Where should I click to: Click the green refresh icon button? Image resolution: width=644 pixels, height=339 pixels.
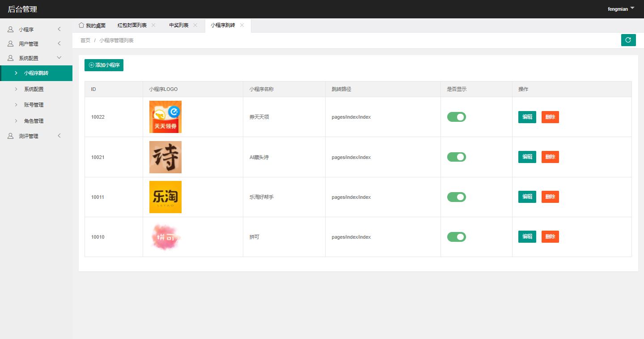tap(628, 40)
